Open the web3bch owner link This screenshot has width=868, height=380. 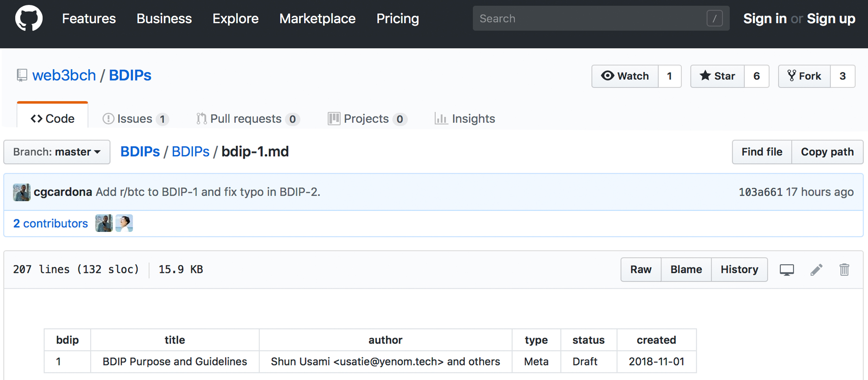click(64, 75)
